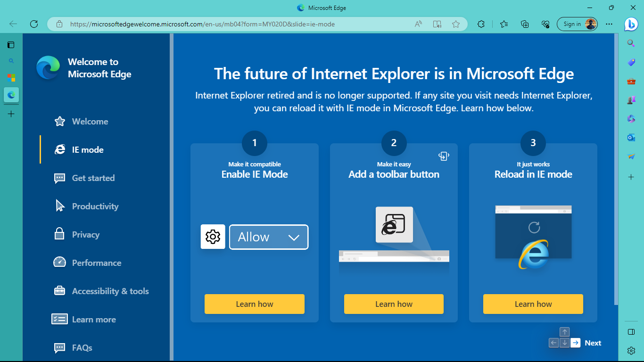Open Outlook in the Edge sidebar

coord(631,138)
